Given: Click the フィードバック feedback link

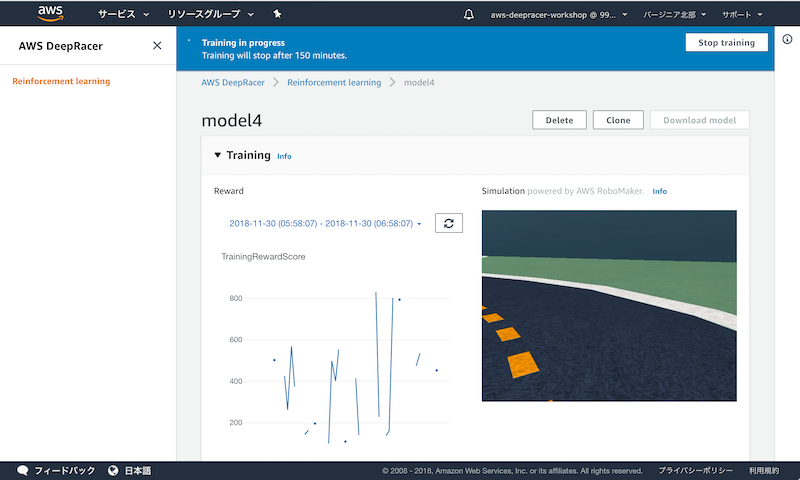Looking at the screenshot, I should pyautogui.click(x=64, y=470).
